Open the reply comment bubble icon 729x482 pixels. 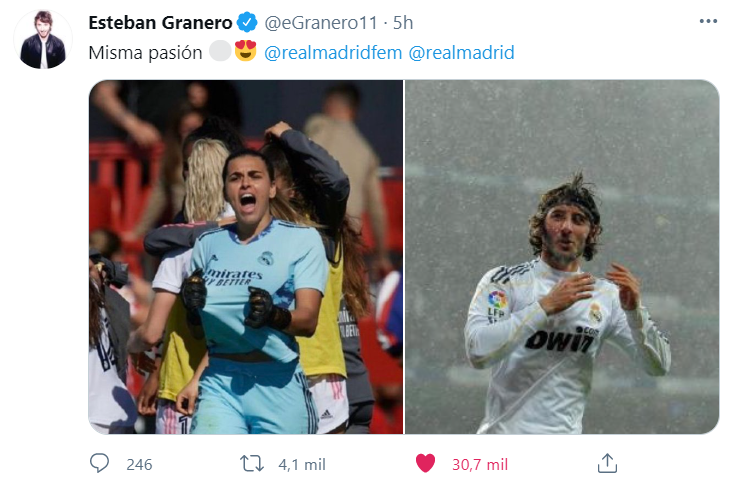click(x=99, y=463)
